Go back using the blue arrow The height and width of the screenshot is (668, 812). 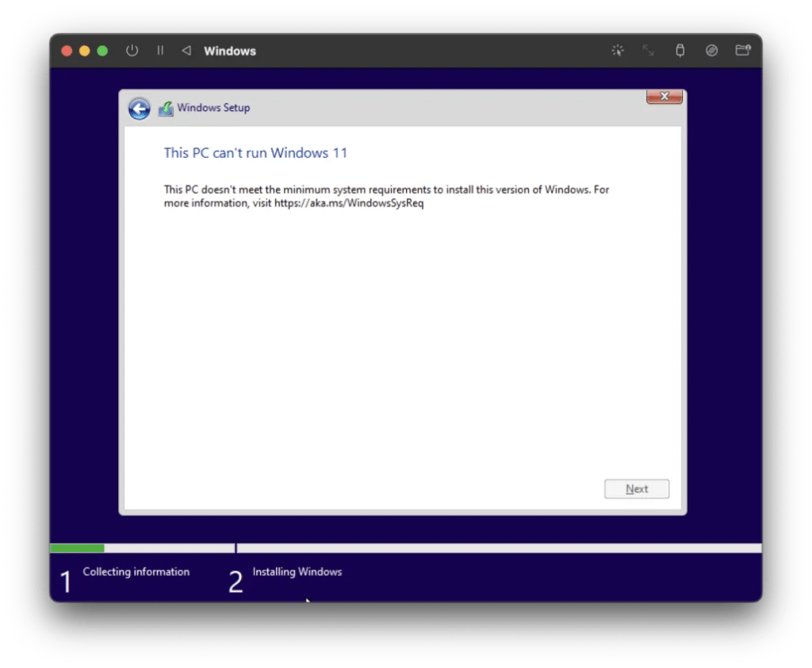click(140, 109)
